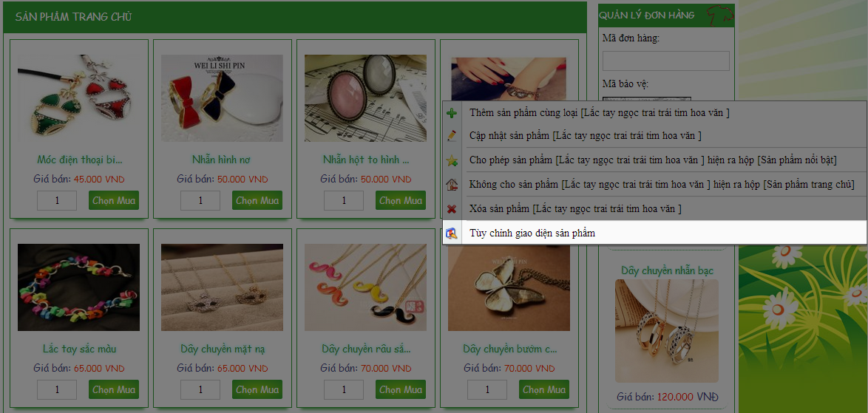This screenshot has width=868, height=413.
Task: Click quantity field for Nhẫn hột to hình
Action: 344,200
